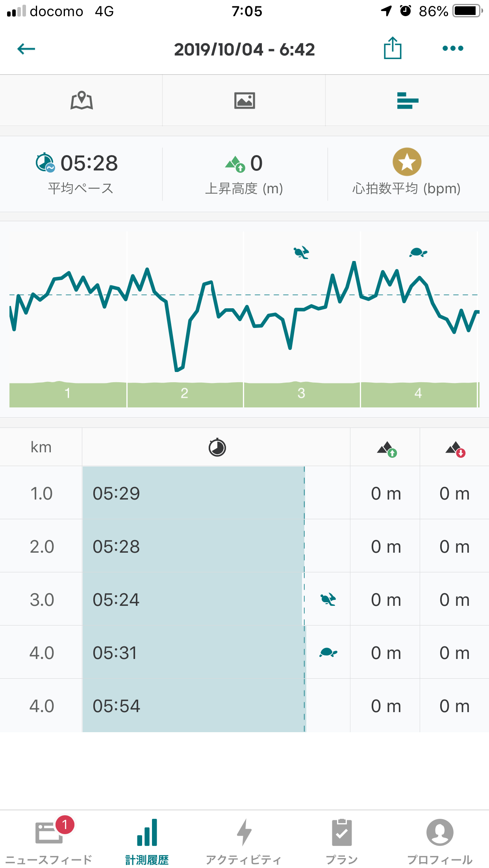
Task: Tap the fastest-split rabbit icon on graph
Action: pos(301,252)
